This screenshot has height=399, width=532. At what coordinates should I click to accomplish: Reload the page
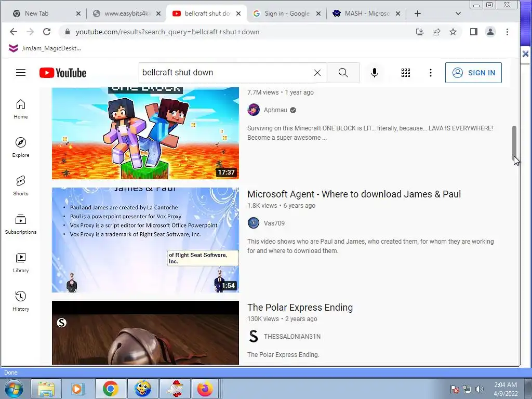pyautogui.click(x=47, y=32)
